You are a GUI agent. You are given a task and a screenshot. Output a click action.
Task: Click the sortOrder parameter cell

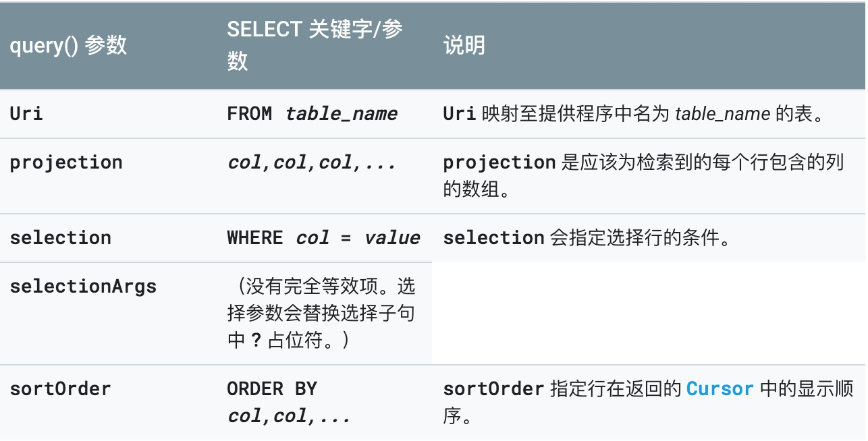tap(60, 389)
